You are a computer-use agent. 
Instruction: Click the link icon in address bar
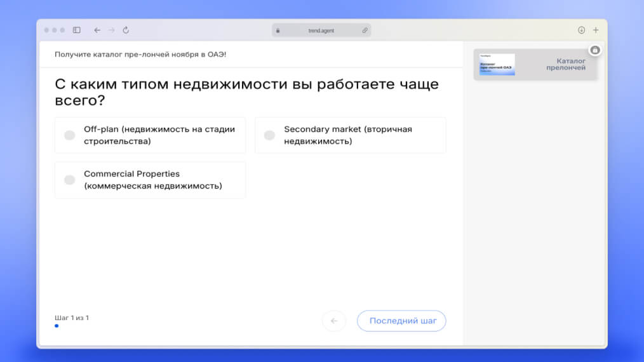pos(365,30)
